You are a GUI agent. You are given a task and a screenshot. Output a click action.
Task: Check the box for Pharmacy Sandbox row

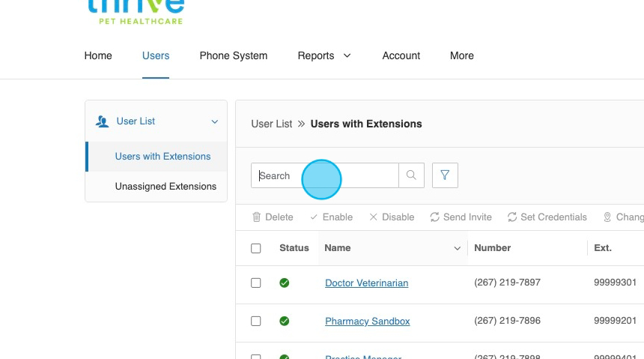tap(256, 321)
